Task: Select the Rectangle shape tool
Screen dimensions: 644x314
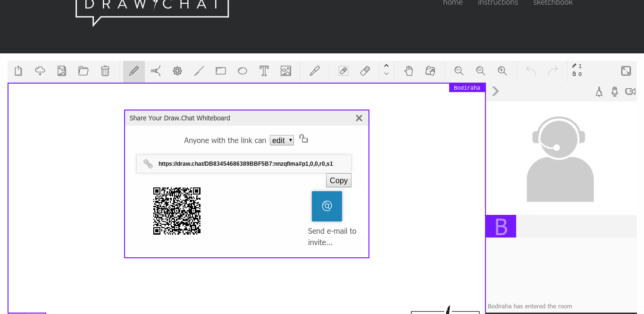Action: coord(221,71)
